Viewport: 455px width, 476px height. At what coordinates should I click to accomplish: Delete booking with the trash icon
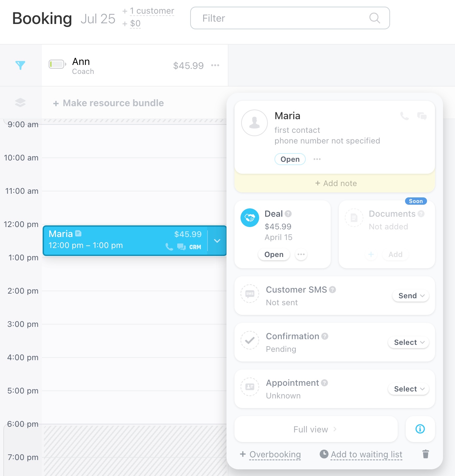tap(426, 454)
